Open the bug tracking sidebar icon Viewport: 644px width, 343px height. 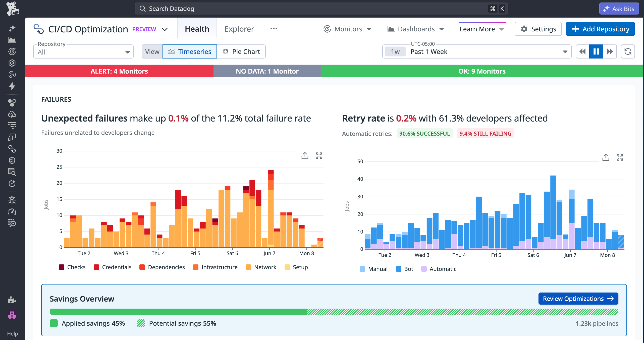tap(12, 200)
